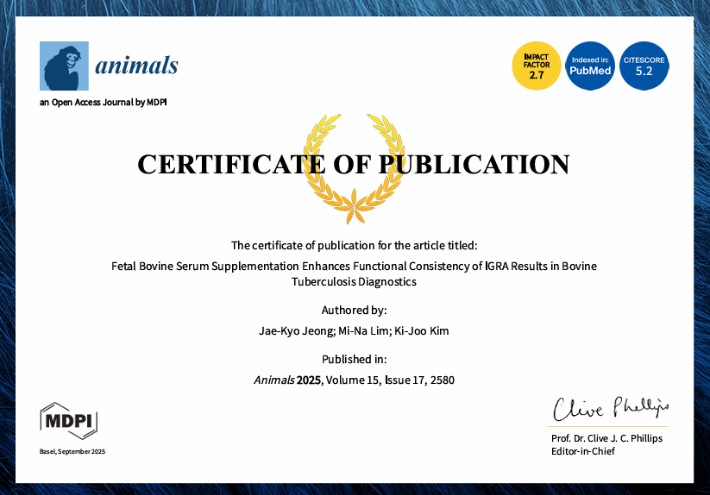Click the 'CERTIFICATE OF PUBLICATION' heading

[354, 164]
